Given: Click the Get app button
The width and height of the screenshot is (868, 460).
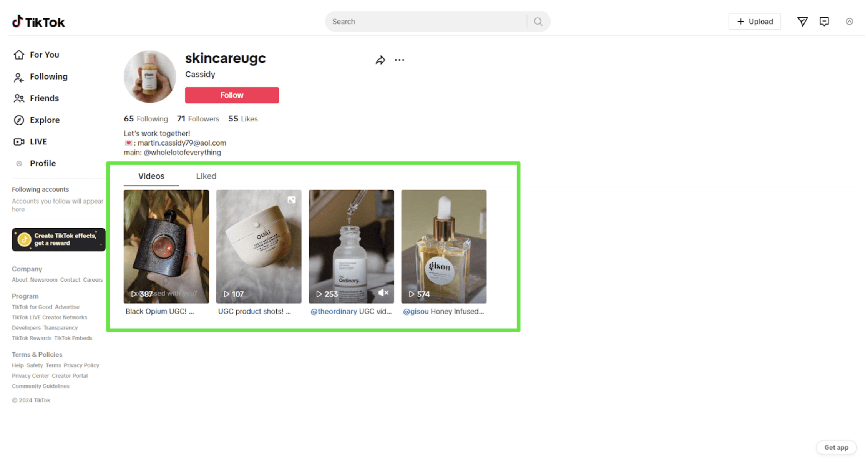Looking at the screenshot, I should point(836,447).
